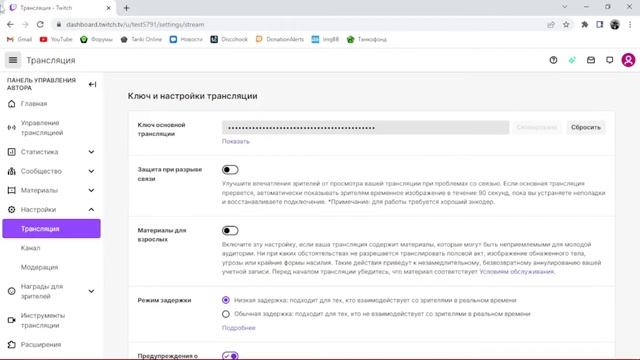640x360 pixels.
Task: Open Chrome profile avatar
Action: click(615, 24)
